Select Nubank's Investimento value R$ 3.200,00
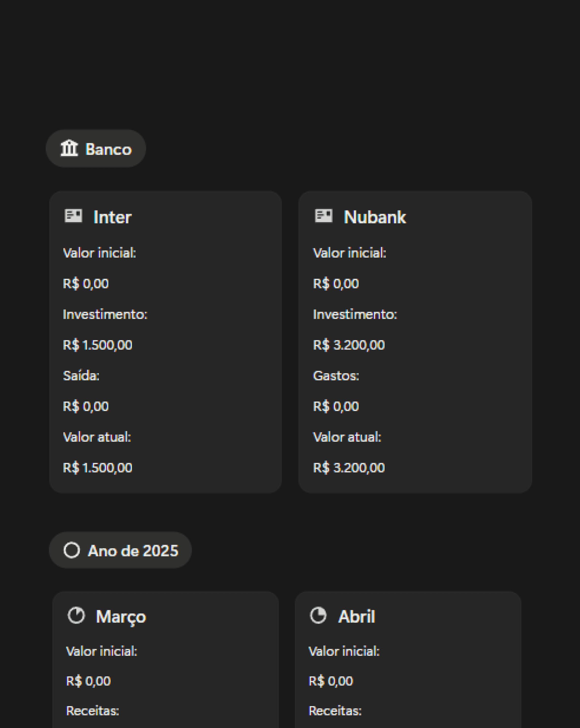This screenshot has width=580, height=728. click(x=349, y=345)
